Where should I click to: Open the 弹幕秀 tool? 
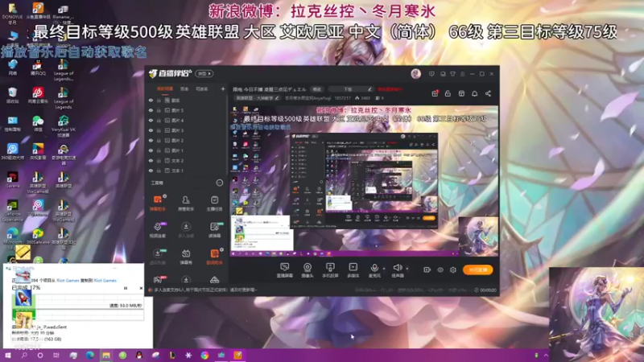point(186,257)
